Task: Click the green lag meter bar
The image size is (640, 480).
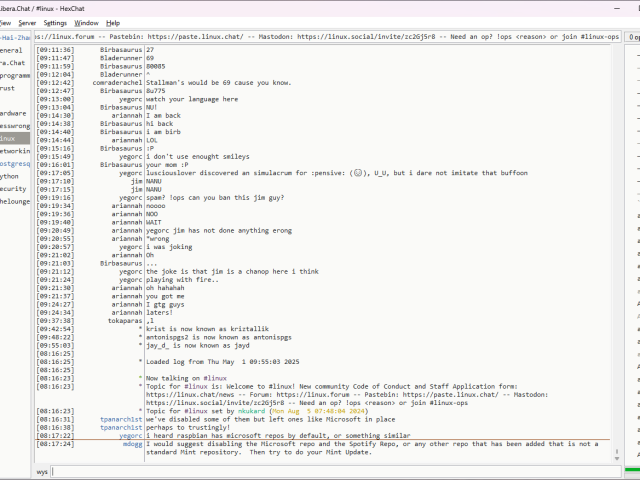Action: click(630, 469)
